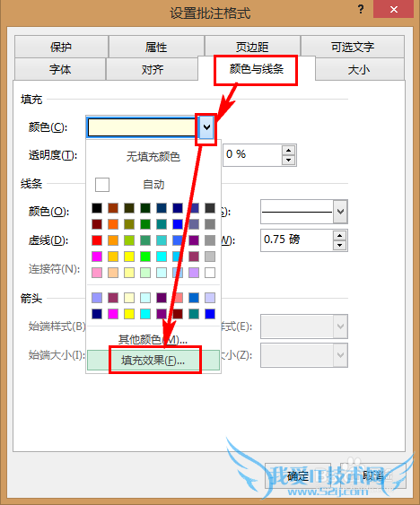Viewport: 420px width, 505px height.
Task: Click the white box next to 自动
Action: (x=102, y=185)
